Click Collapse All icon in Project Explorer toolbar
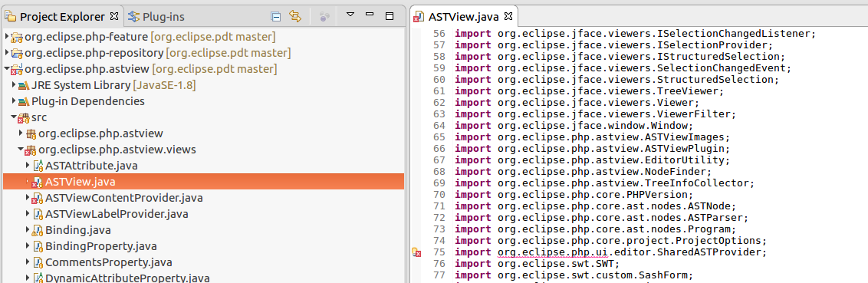 click(275, 17)
